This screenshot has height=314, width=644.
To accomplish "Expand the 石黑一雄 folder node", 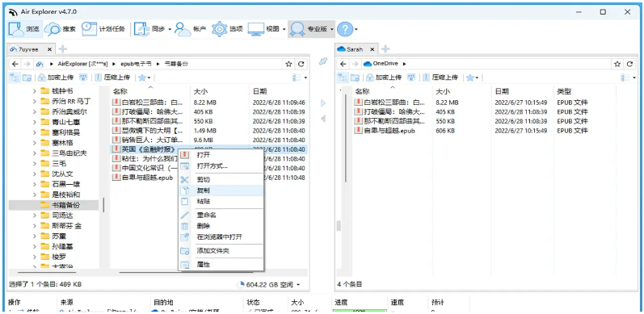I will coord(35,184).
